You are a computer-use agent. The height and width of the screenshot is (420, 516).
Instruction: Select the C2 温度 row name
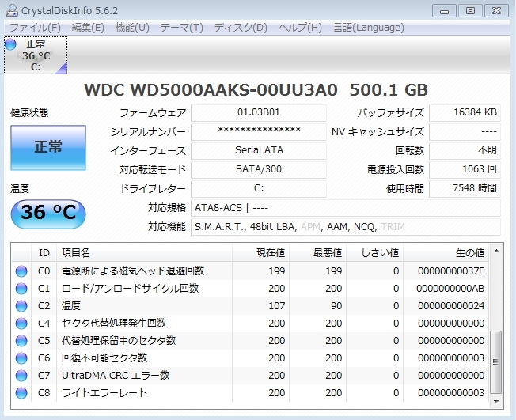[x=71, y=306]
